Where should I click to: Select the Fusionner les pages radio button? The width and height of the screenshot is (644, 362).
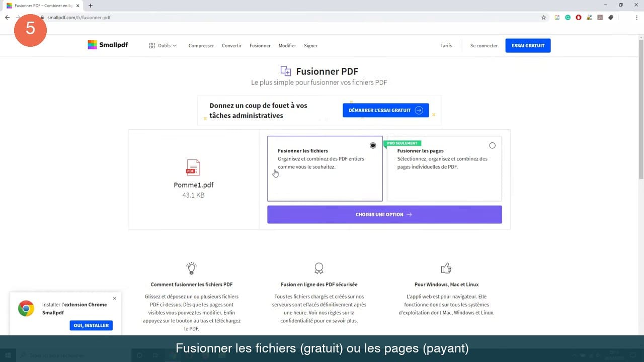click(x=492, y=145)
